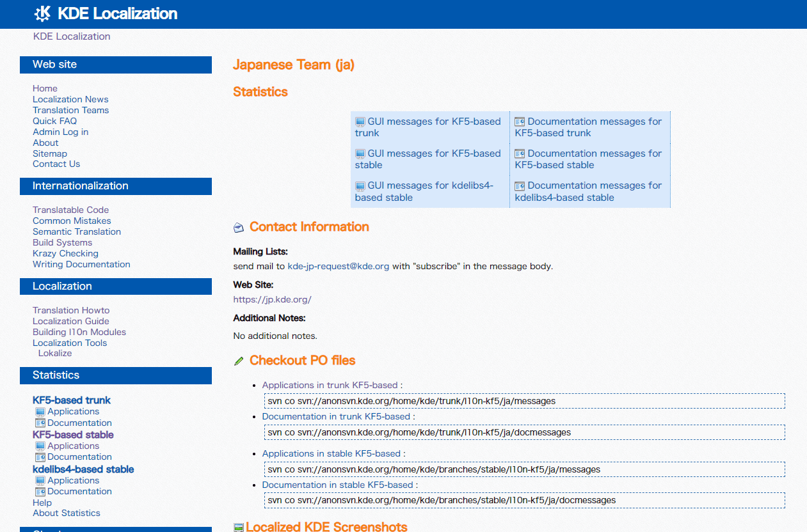Click the Localized KDE Screenshots icon
Screen dimensions: 807x532
point(239,528)
